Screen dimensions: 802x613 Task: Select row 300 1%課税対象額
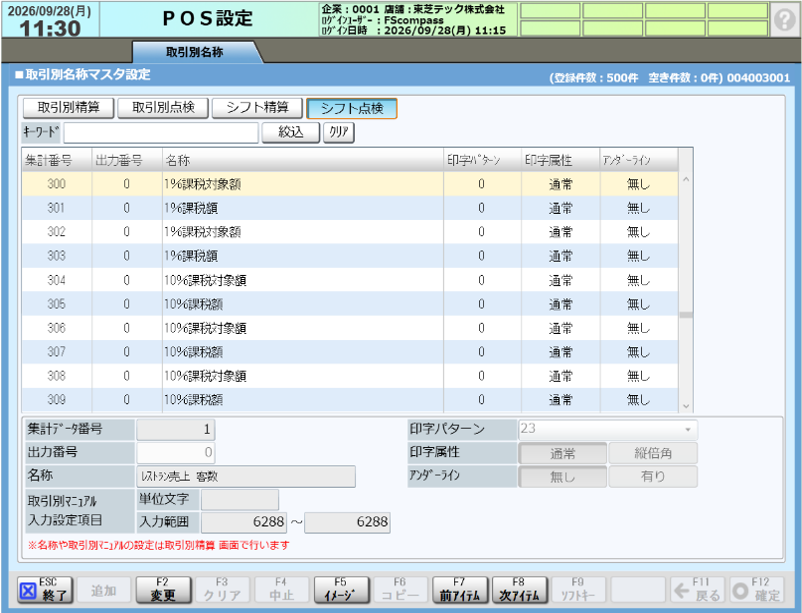(350, 184)
